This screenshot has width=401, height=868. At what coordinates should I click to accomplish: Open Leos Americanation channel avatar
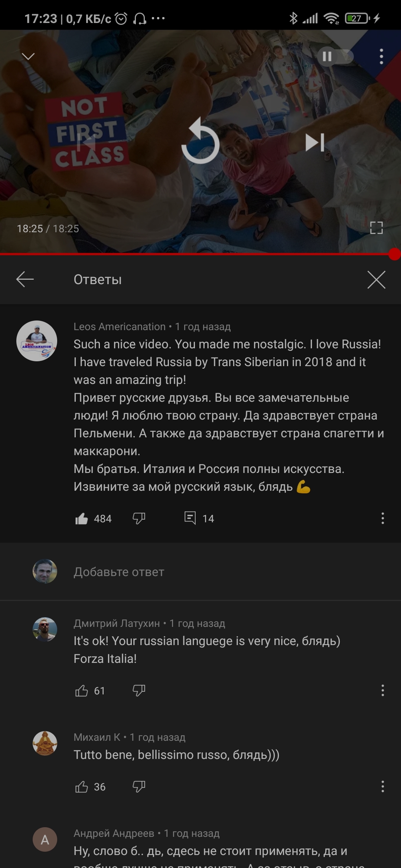pyautogui.click(x=37, y=341)
